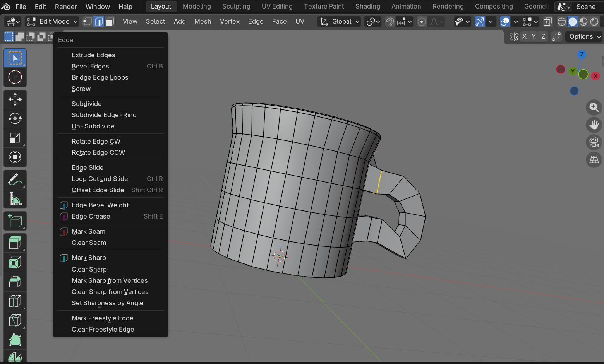
Task: Toggle edge select mode
Action: point(99,22)
